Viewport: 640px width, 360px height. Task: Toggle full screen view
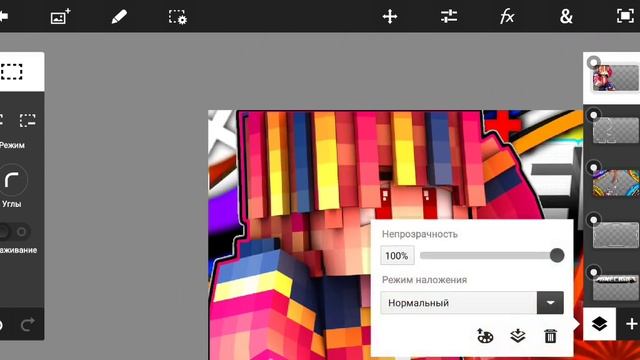coord(625,16)
